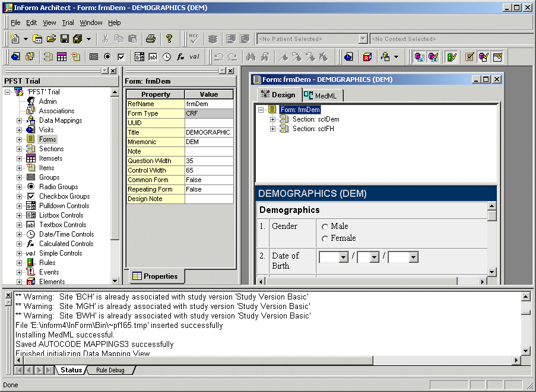Click the Itemset grid toolbar icon
Viewport: 536px width, 392px height.
coord(62,57)
